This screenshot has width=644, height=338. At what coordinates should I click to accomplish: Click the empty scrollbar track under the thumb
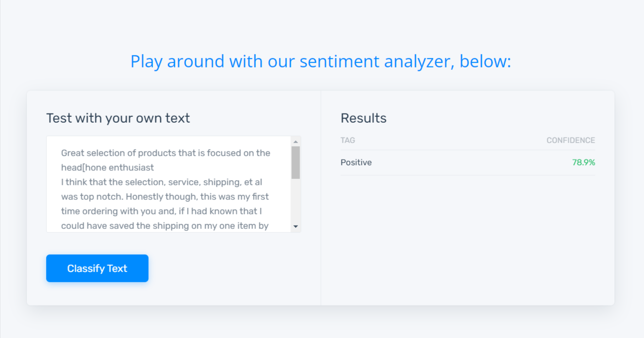296,200
